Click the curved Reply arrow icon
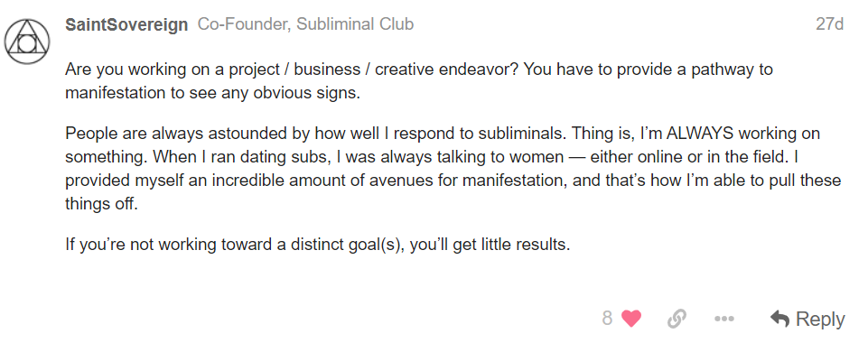 tap(780, 319)
